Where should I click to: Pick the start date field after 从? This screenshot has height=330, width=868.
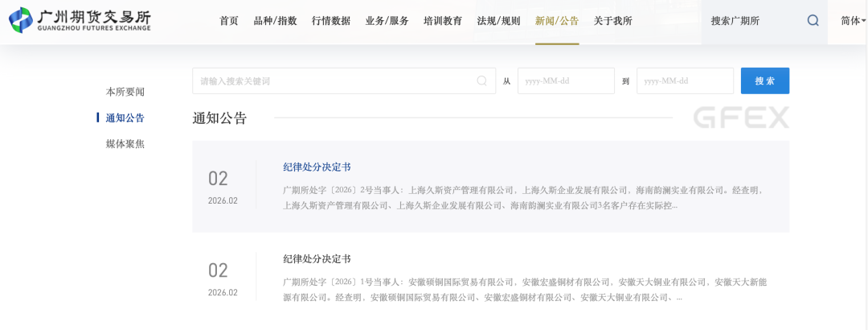(x=566, y=81)
